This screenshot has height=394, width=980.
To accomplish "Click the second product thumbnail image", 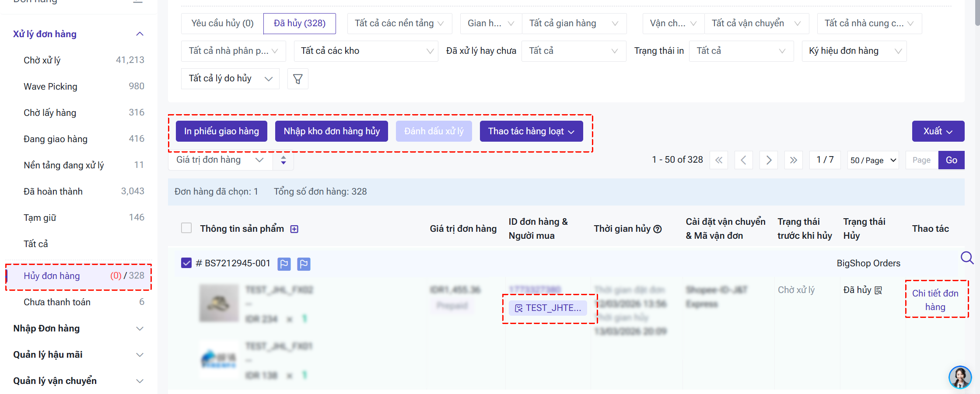I will coord(219,360).
